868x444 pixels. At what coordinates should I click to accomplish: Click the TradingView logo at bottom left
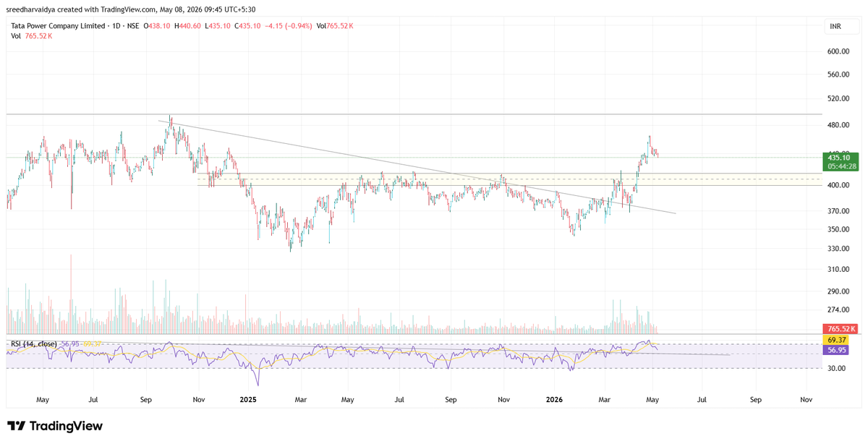pos(55,426)
